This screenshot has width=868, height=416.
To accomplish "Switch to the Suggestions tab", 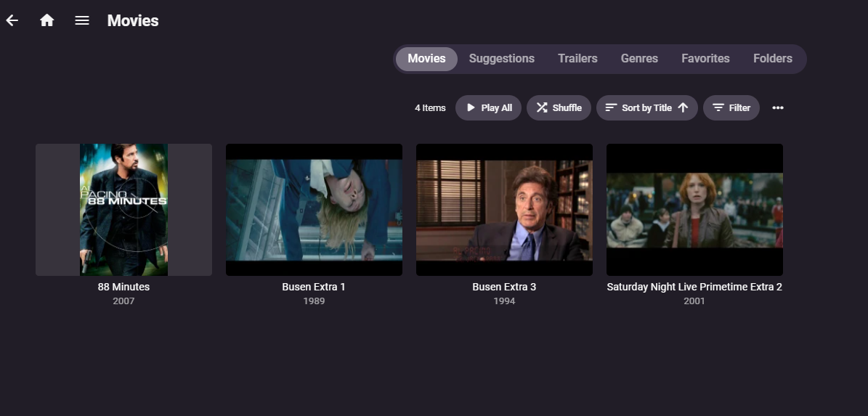I will coord(501,59).
